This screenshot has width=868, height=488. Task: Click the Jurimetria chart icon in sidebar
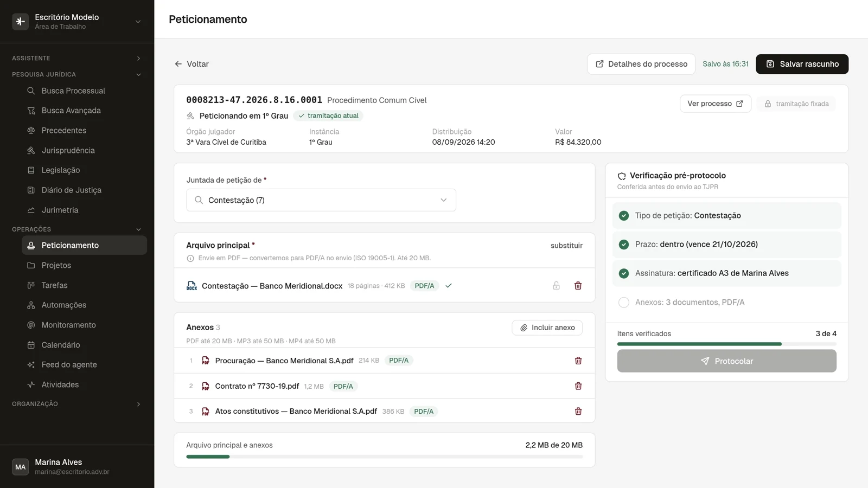(31, 210)
